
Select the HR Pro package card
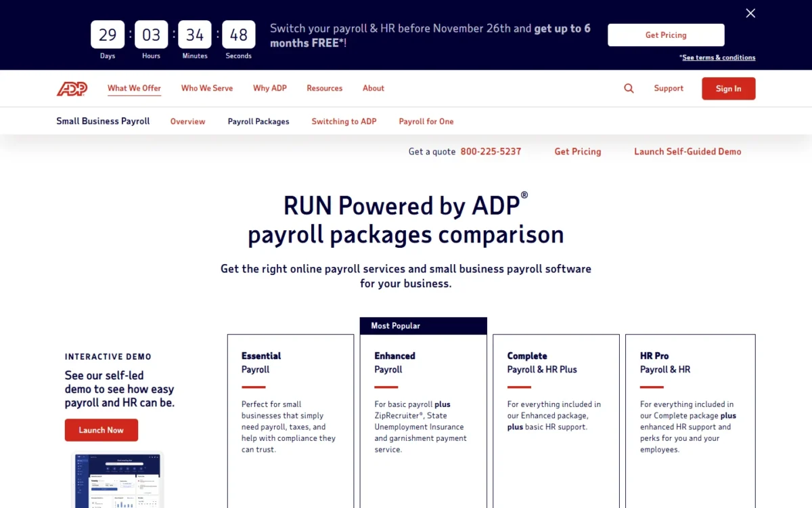click(x=690, y=421)
